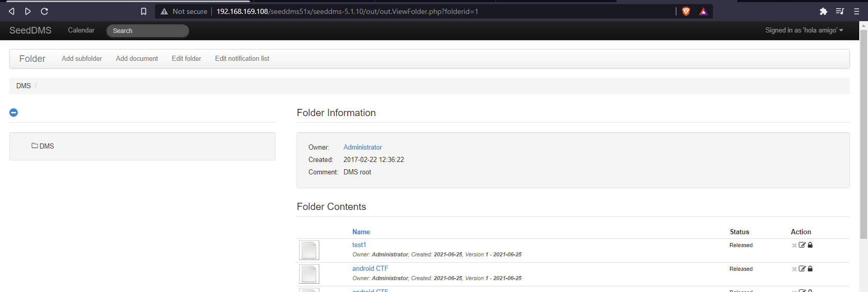Click the Folder Information heading
Image resolution: width=868 pixels, height=292 pixels.
click(336, 113)
